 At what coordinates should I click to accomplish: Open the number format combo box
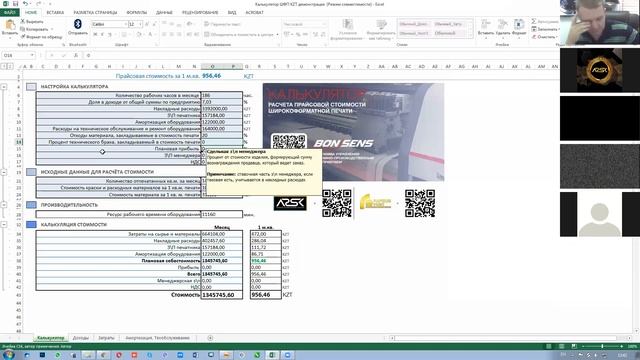[x=304, y=24]
